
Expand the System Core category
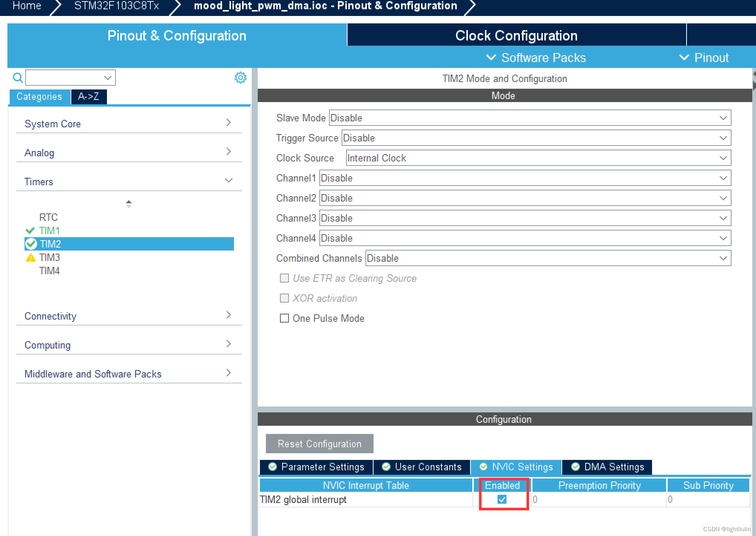click(129, 123)
